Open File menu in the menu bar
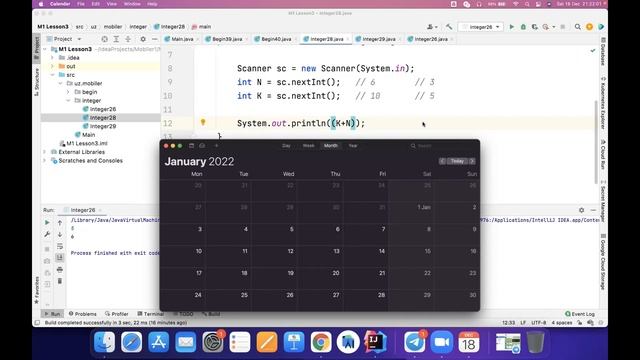 (80, 4)
